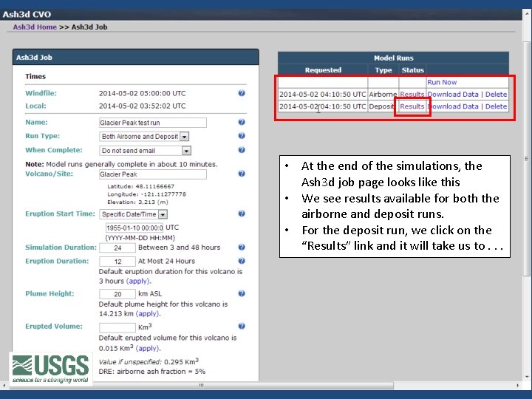Click Value if unspecified 0.295 Km3 text
This screenshot has width=532, height=399.
pos(149,361)
